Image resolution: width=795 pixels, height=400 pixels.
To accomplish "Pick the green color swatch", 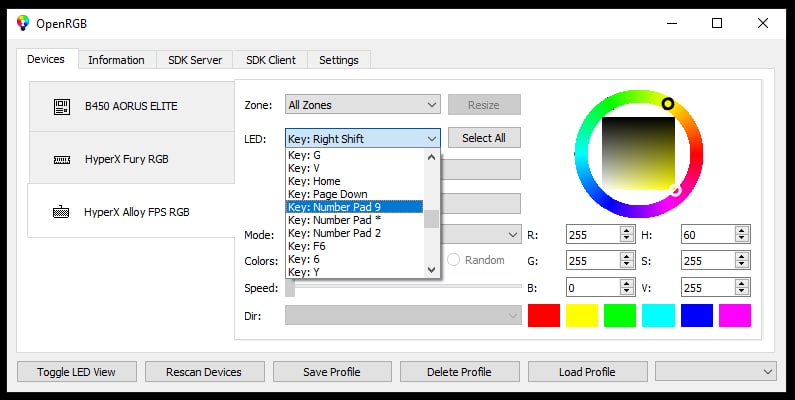I will [620, 315].
